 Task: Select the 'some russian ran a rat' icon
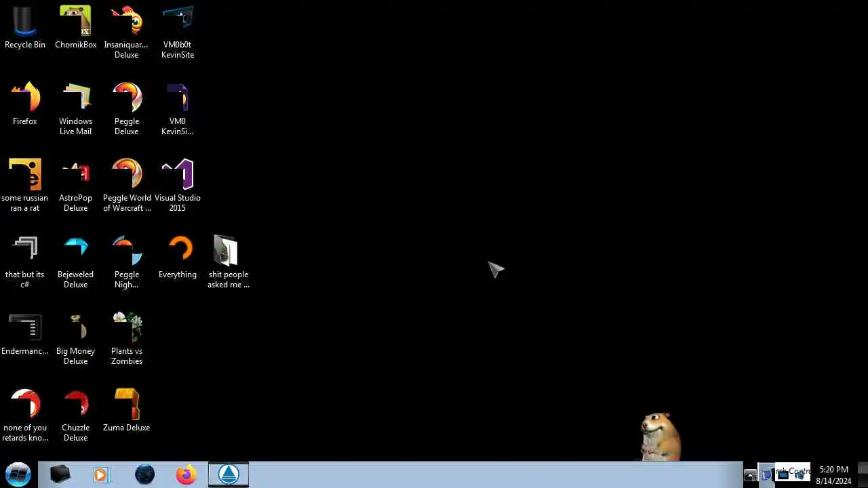[25, 186]
